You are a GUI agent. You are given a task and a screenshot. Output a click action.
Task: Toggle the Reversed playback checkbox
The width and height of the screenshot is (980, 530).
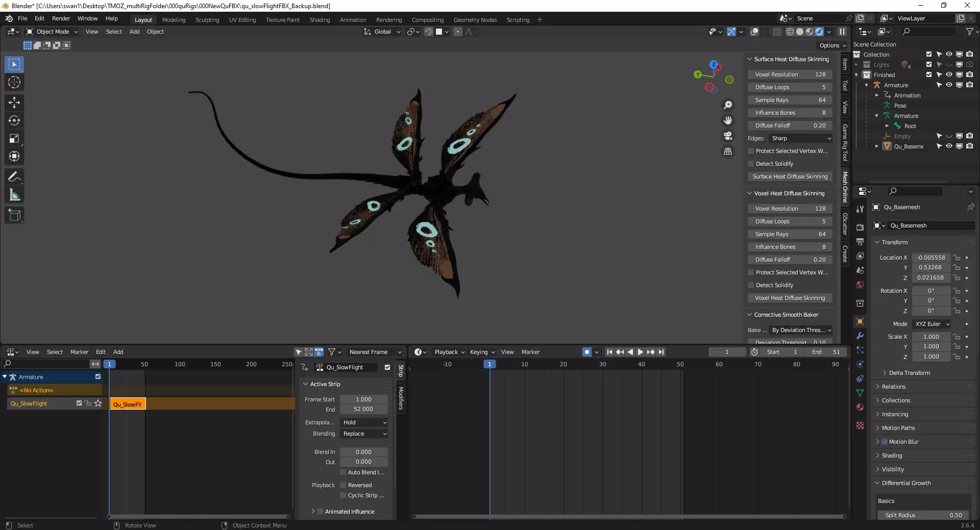tap(343, 485)
